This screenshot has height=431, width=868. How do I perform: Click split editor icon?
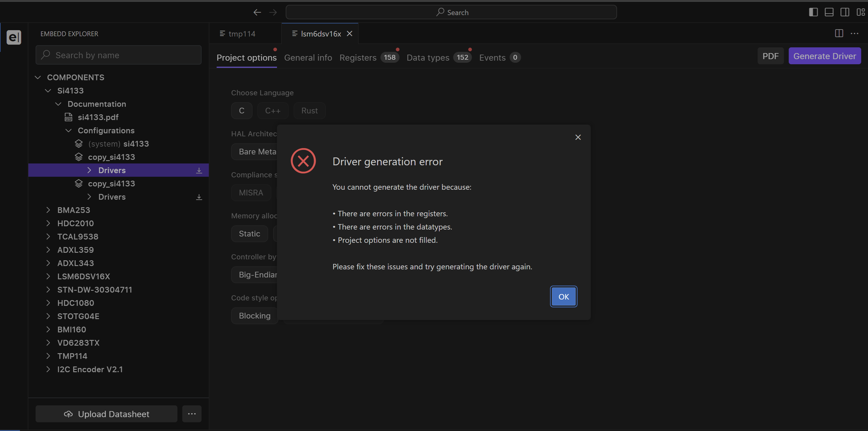[839, 33]
